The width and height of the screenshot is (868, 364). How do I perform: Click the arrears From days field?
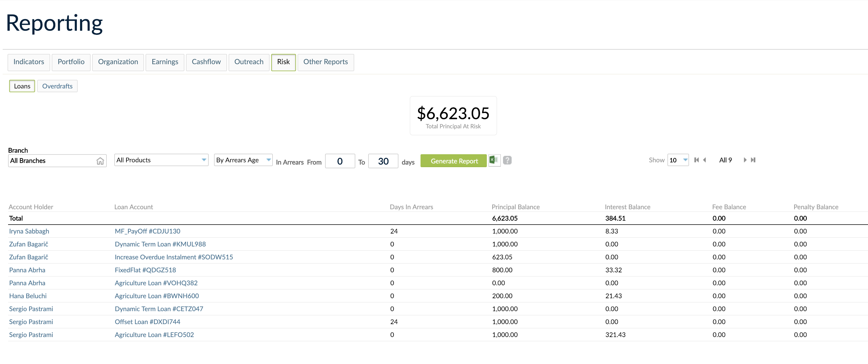click(x=340, y=161)
